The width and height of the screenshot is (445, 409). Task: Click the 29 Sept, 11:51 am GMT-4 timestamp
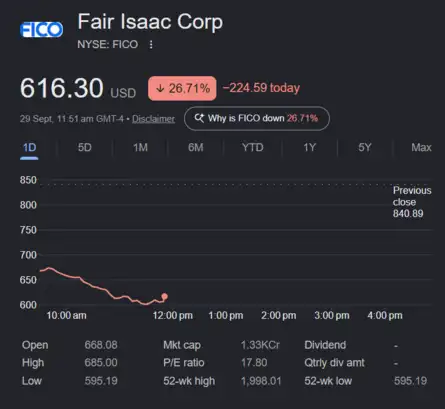pos(72,119)
